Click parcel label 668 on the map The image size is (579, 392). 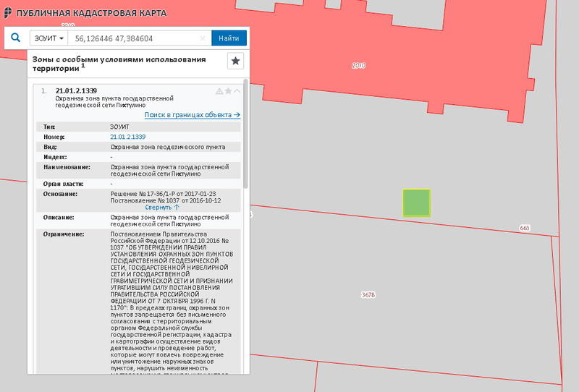(x=525, y=228)
